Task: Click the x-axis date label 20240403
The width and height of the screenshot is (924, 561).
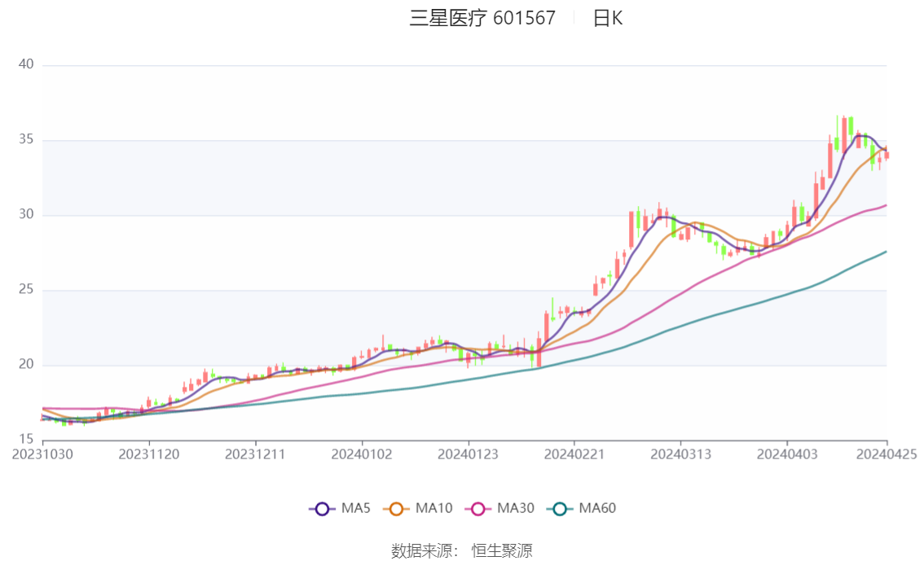Action: [787, 454]
